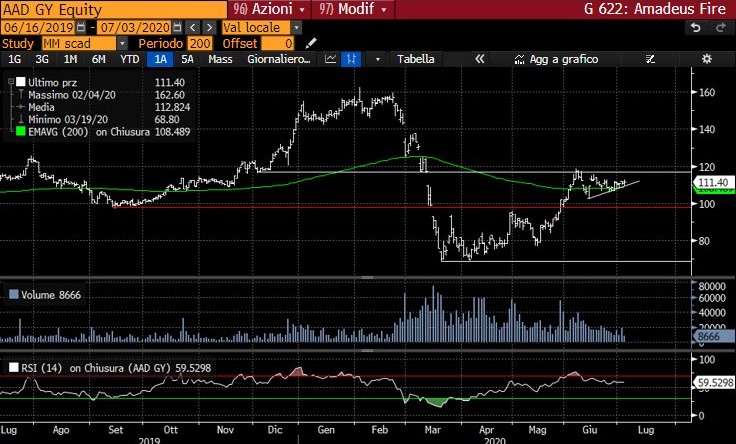Switch to the line chart type icon
The height and width of the screenshot is (444, 736).
pos(330,59)
